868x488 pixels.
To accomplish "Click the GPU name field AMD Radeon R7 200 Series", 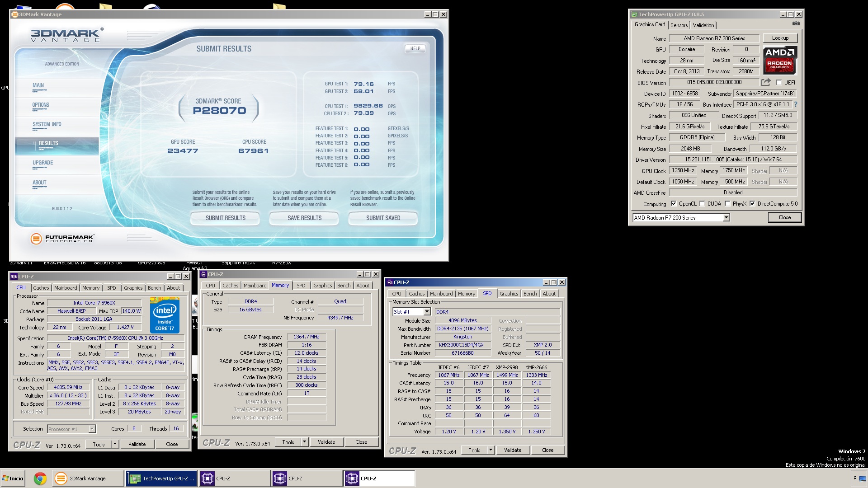I will [714, 38].
